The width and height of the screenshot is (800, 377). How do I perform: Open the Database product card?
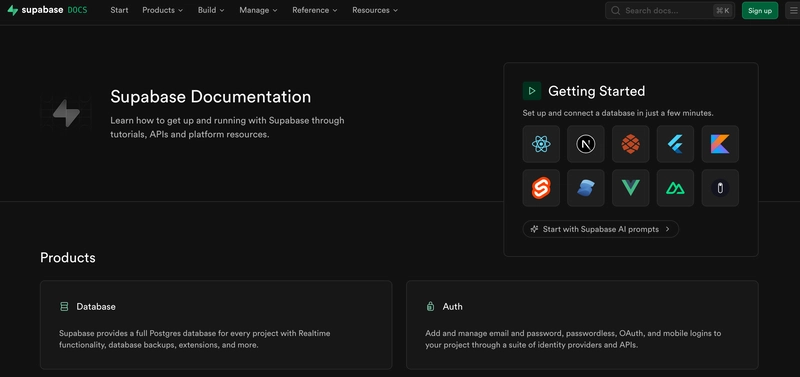pyautogui.click(x=216, y=324)
